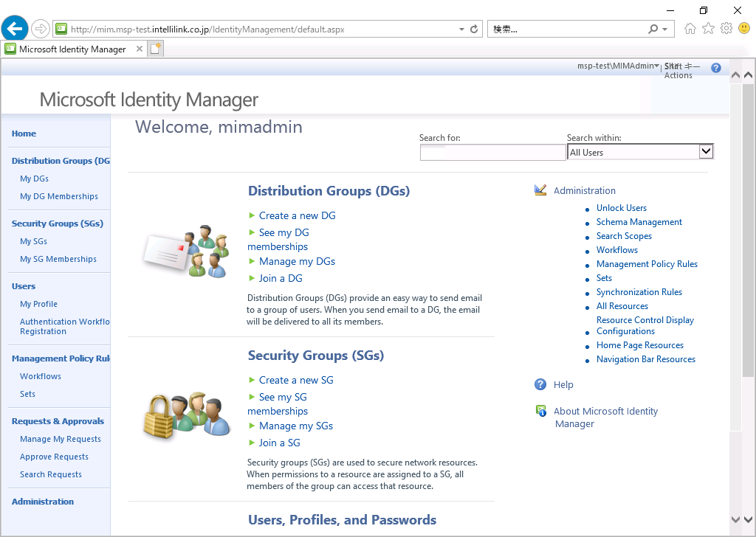Click Manage my SGs link

pos(296,426)
